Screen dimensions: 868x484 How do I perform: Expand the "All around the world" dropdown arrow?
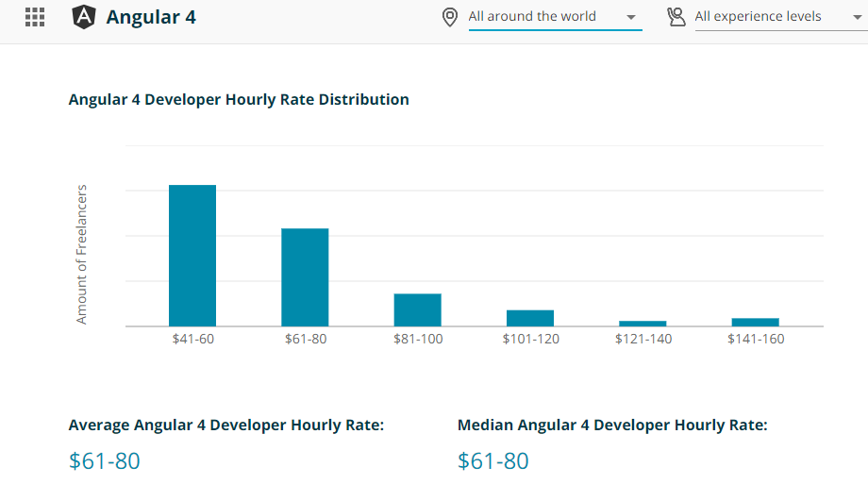pyautogui.click(x=630, y=18)
